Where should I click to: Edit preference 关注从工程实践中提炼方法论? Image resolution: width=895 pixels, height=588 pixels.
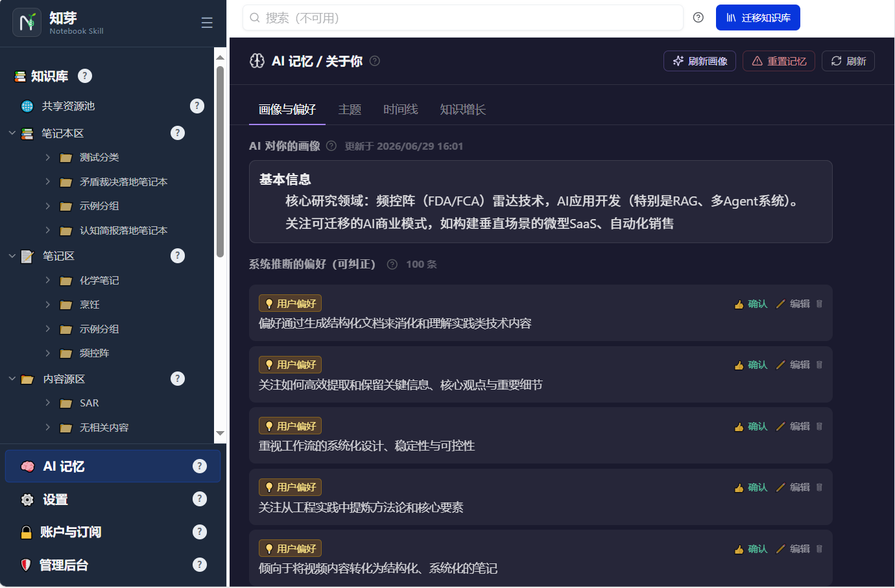point(793,488)
